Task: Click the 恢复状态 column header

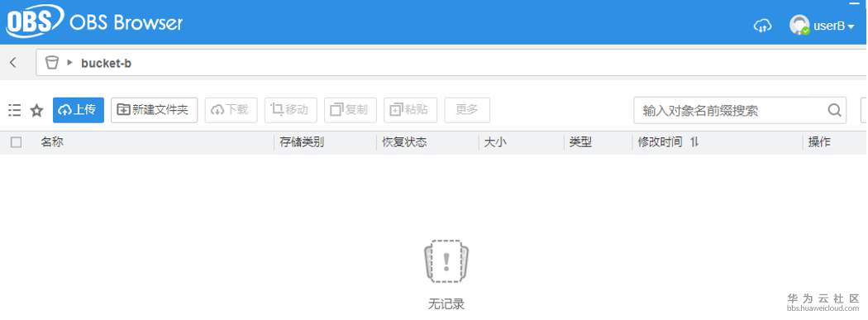Action: pos(405,142)
